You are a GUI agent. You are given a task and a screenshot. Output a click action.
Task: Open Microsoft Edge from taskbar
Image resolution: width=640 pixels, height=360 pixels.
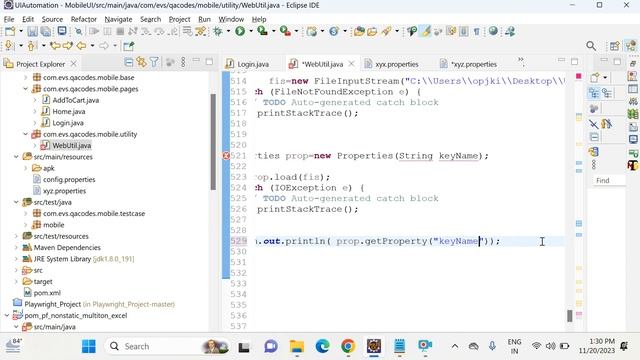(x=322, y=347)
